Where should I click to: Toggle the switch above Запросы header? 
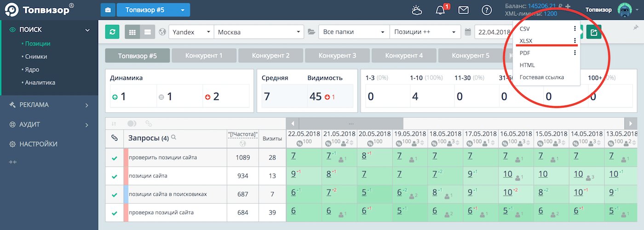tap(132, 123)
